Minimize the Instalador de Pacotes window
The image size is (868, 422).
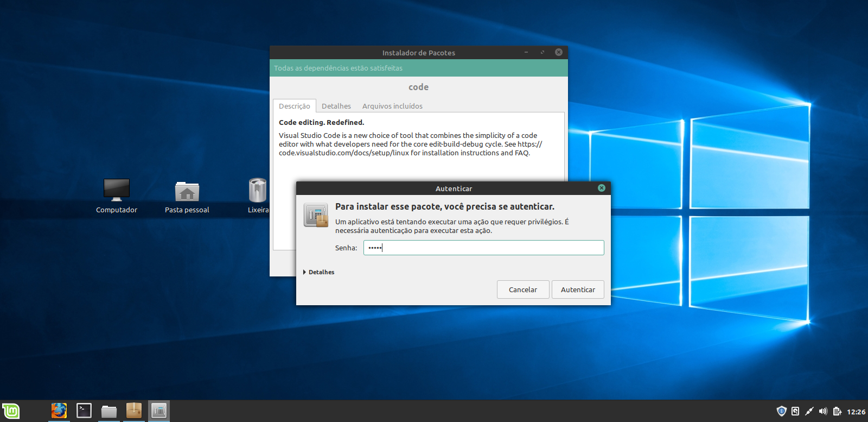coord(526,52)
